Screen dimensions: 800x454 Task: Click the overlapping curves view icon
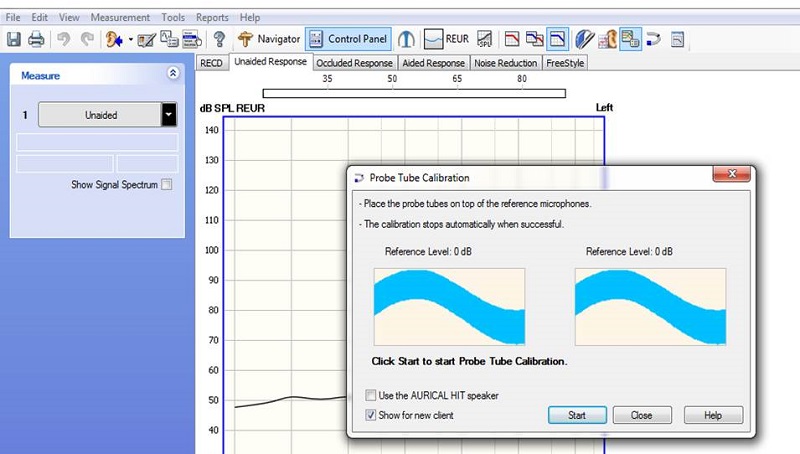[535, 39]
